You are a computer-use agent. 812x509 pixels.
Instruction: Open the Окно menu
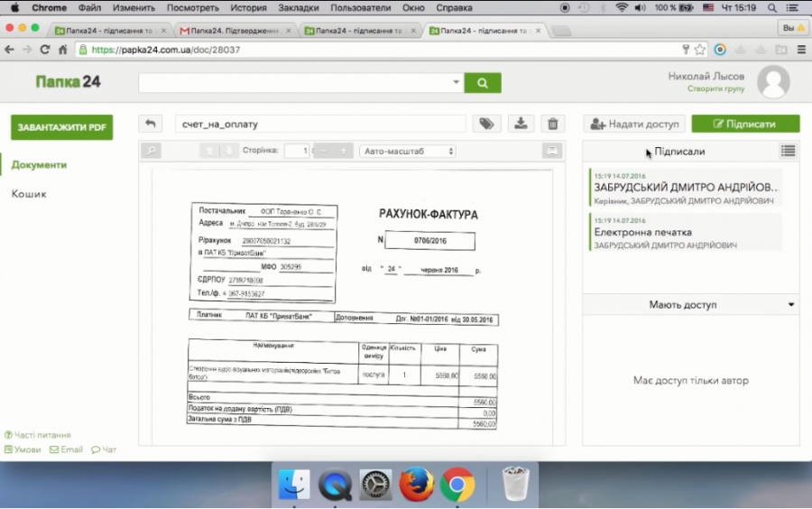[413, 8]
